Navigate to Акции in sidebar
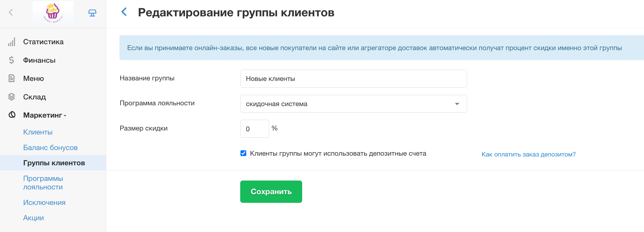The width and height of the screenshot is (644, 232). point(34,218)
